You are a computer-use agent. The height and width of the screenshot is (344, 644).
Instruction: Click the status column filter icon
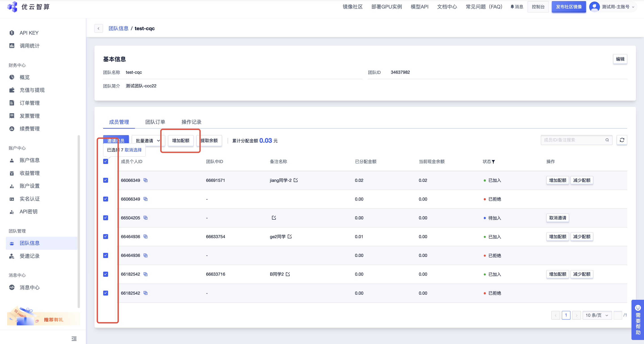pos(493,162)
